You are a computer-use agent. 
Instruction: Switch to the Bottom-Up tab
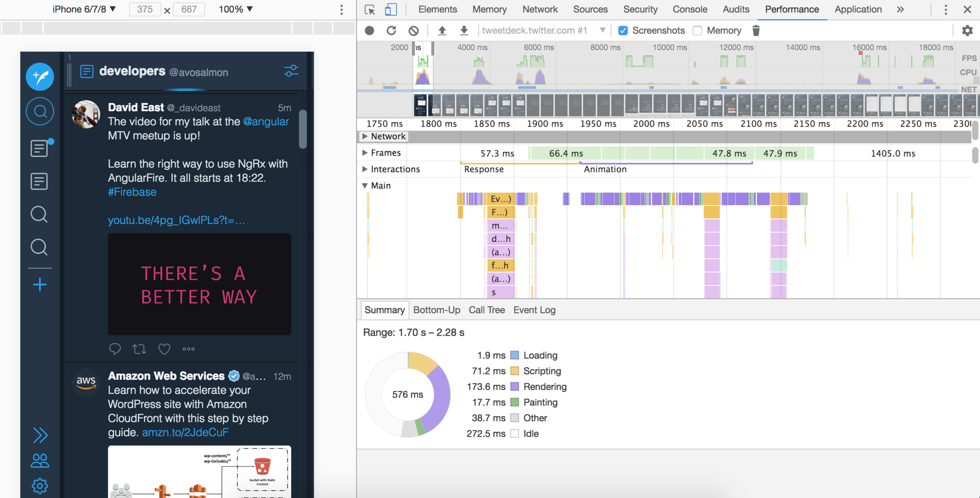pyautogui.click(x=437, y=310)
